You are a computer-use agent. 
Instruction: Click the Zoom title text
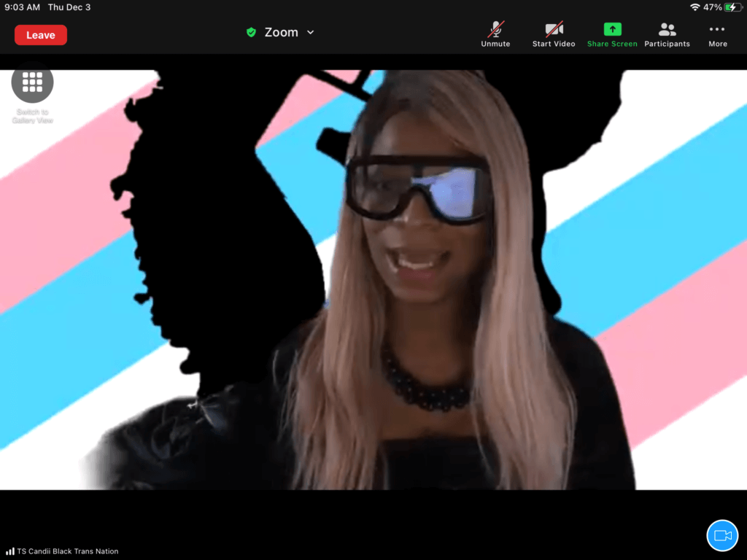click(x=281, y=33)
